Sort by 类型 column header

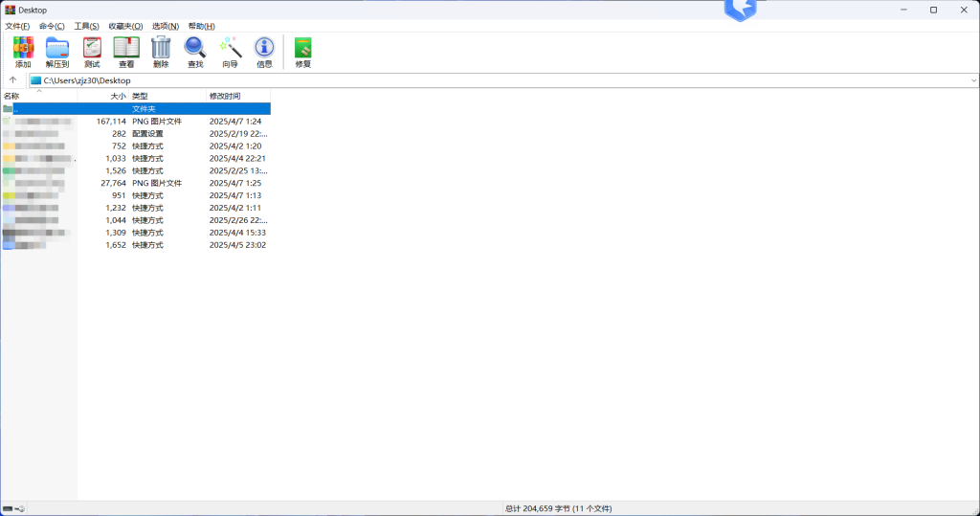tap(167, 97)
